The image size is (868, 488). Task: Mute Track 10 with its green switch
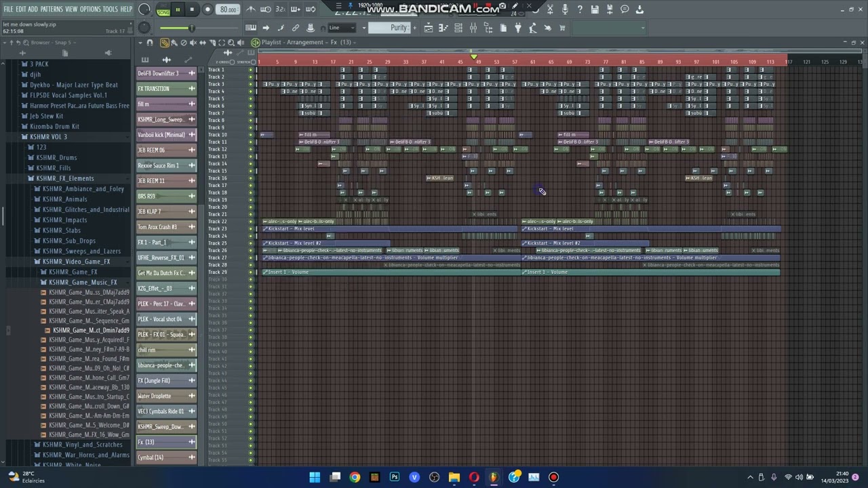250,134
